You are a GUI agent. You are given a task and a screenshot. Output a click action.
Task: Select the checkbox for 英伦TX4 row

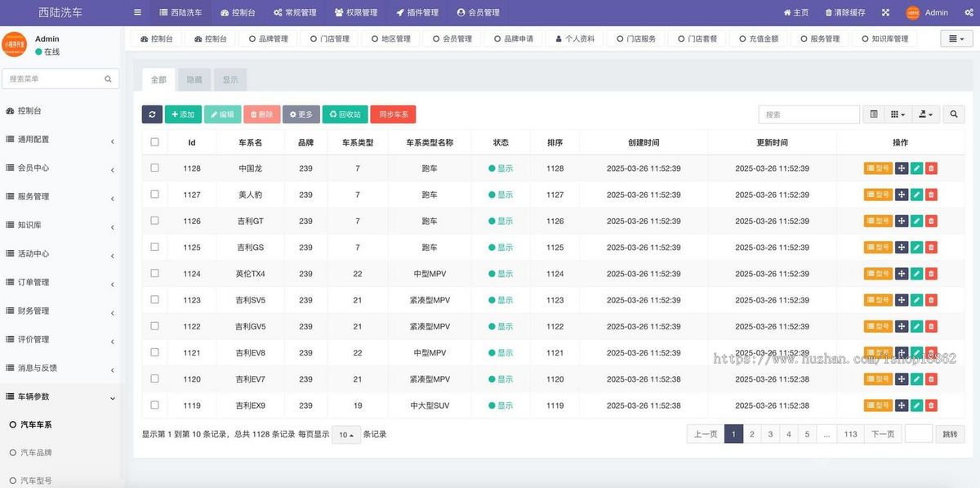point(155,274)
